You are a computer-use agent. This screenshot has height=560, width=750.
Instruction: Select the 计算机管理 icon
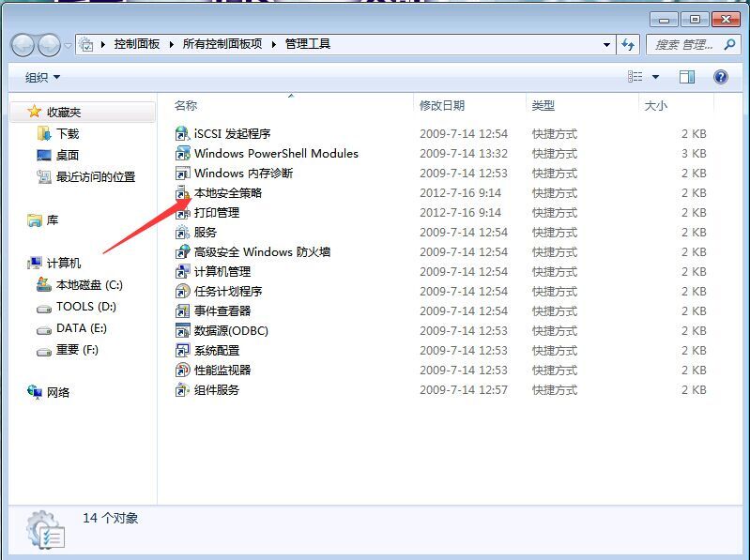(x=183, y=271)
